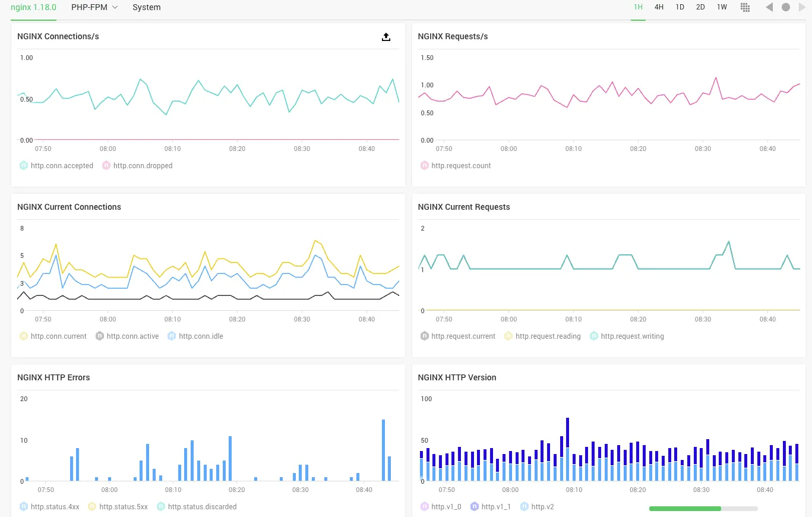812x517 pixels.
Task: Select the 1D time range tab
Action: click(680, 7)
